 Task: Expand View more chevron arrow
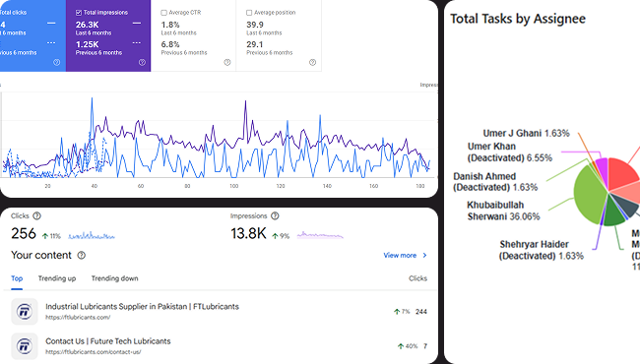pyautogui.click(x=425, y=255)
